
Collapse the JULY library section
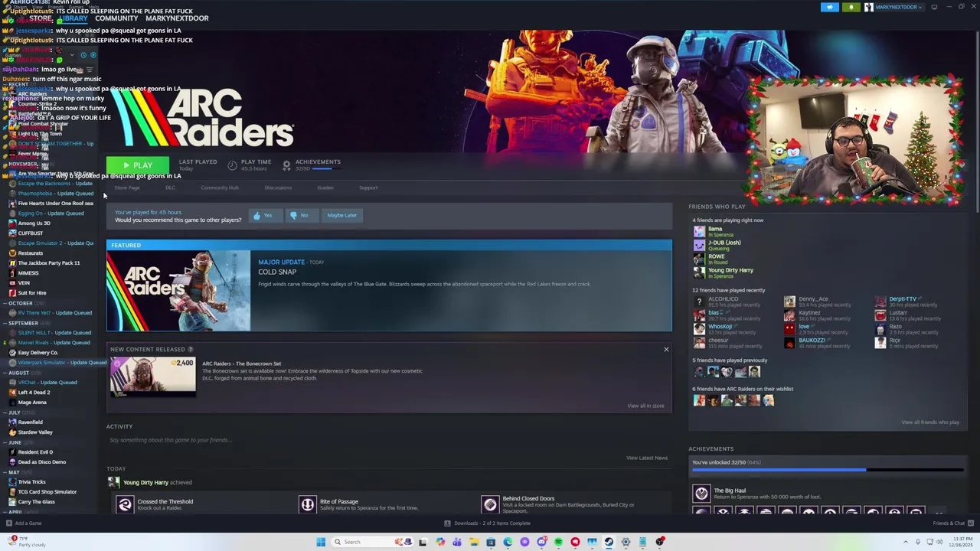click(5, 412)
